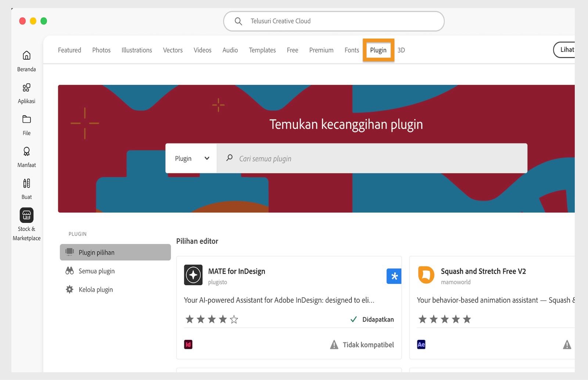Switch to the Featured tab
The height and width of the screenshot is (380, 588).
[69, 50]
